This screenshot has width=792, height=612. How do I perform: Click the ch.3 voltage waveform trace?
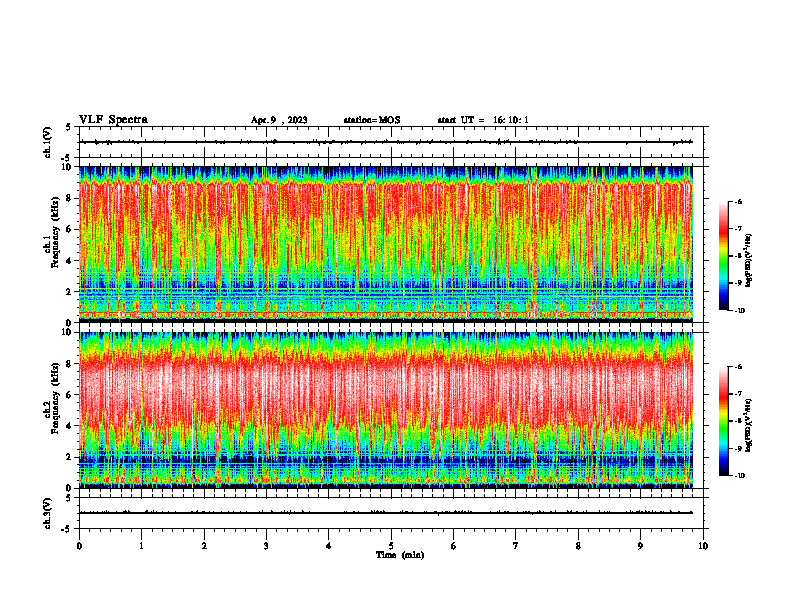tap(386, 513)
